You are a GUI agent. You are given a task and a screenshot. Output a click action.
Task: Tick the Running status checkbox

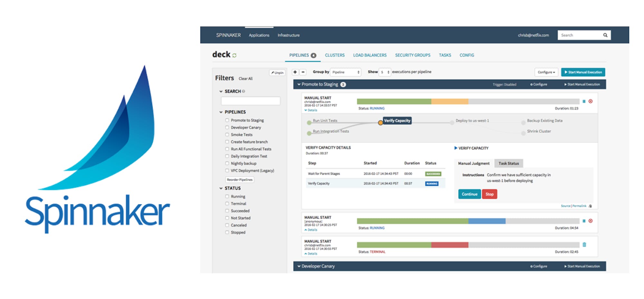tap(227, 196)
